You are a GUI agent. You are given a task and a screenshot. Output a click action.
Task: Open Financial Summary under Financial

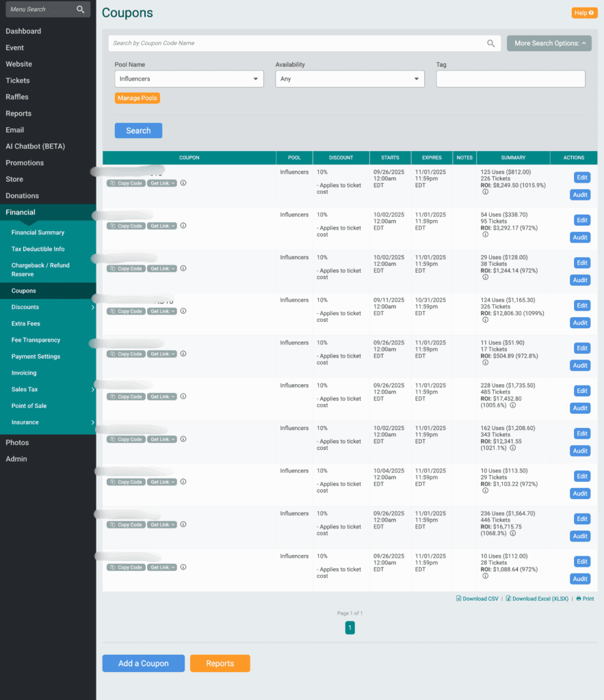(x=39, y=232)
